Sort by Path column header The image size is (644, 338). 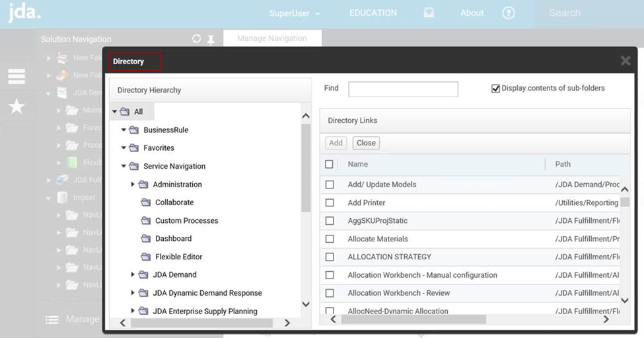coord(563,164)
